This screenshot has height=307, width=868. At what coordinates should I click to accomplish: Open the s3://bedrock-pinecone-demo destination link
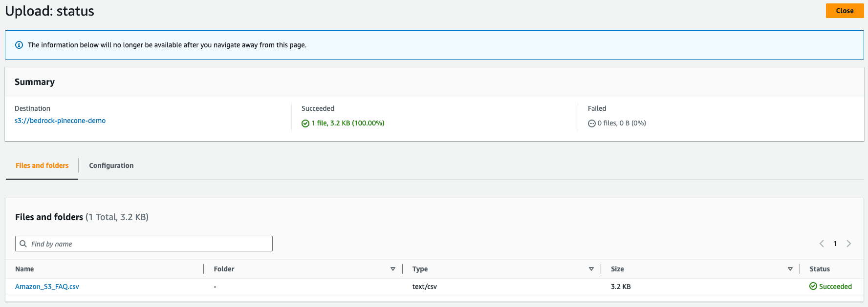60,121
